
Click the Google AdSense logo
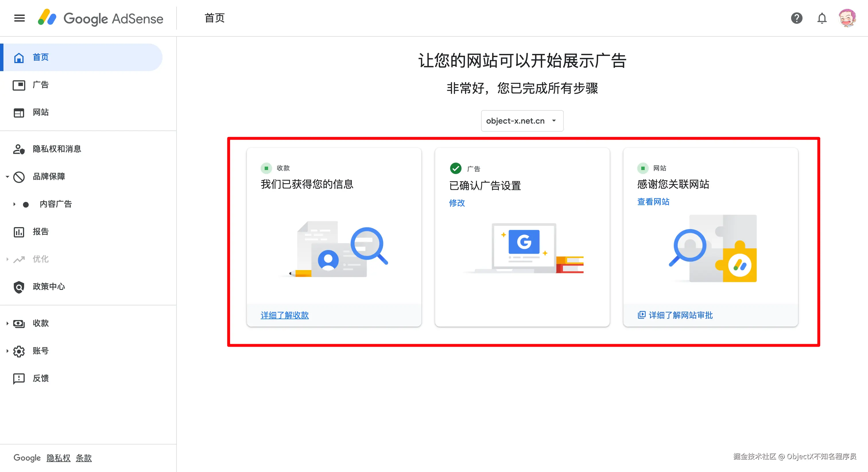(x=100, y=18)
